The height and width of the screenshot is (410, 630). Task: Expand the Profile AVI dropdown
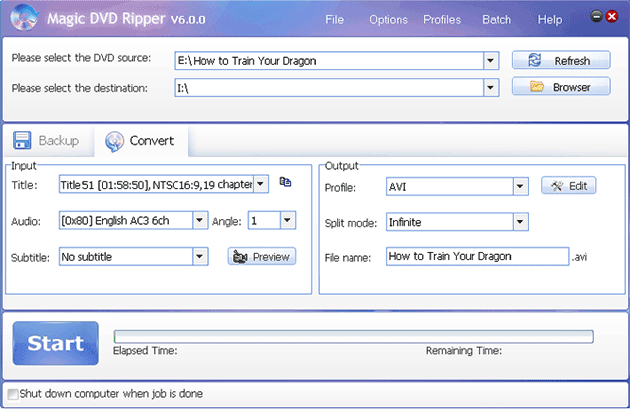coord(520,186)
